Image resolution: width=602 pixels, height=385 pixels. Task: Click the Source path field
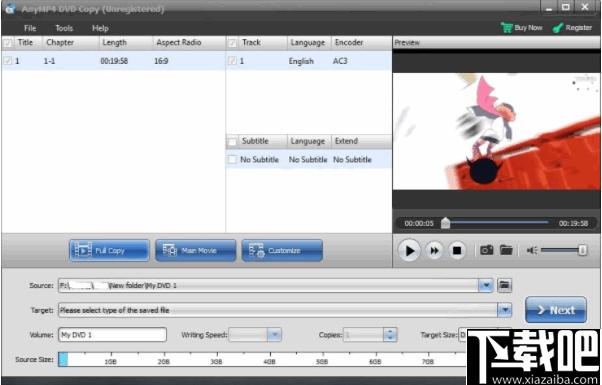268,285
